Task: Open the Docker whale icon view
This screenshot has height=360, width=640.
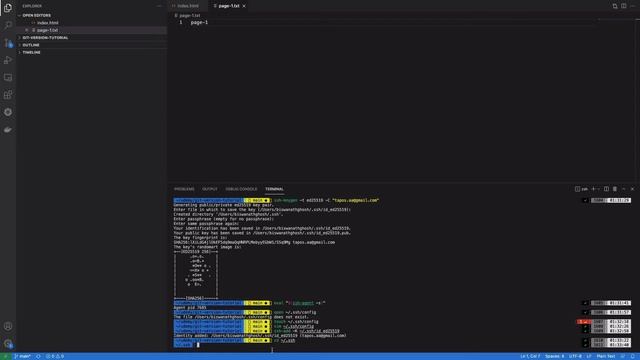Action: (8, 129)
